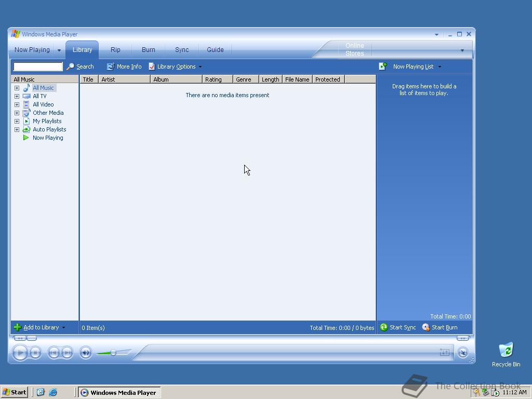Image resolution: width=532 pixels, height=399 pixels.
Task: Sort by the Title column header
Action: (89, 79)
